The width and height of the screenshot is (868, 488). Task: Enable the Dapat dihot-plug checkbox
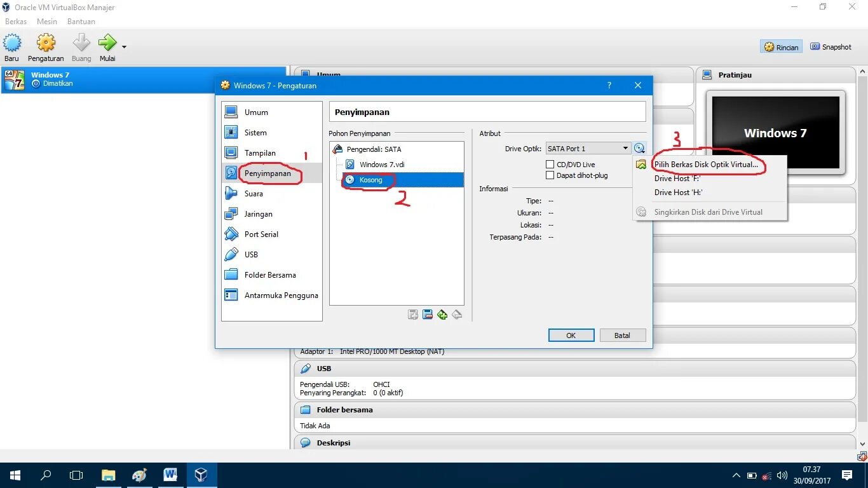(x=550, y=175)
